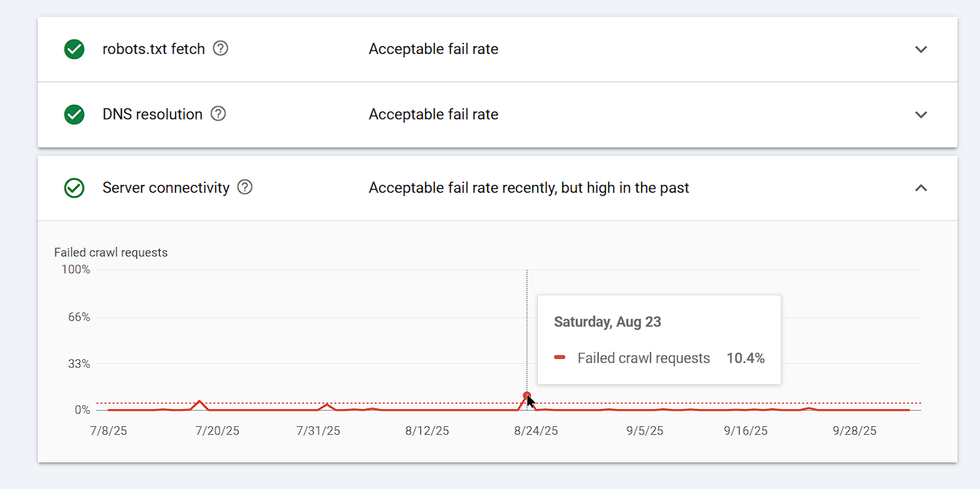Click the 7/20/25 spike on chart line
The width and height of the screenshot is (980, 489).
[199, 401]
